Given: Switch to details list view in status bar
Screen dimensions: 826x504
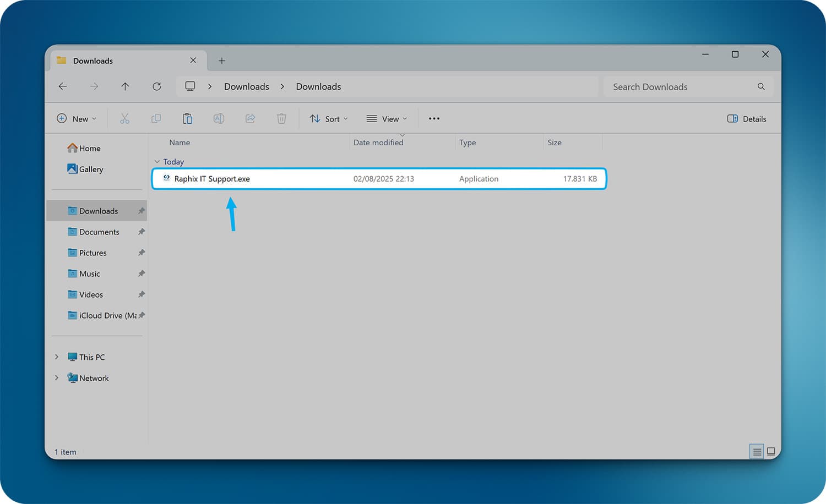Looking at the screenshot, I should tap(757, 452).
